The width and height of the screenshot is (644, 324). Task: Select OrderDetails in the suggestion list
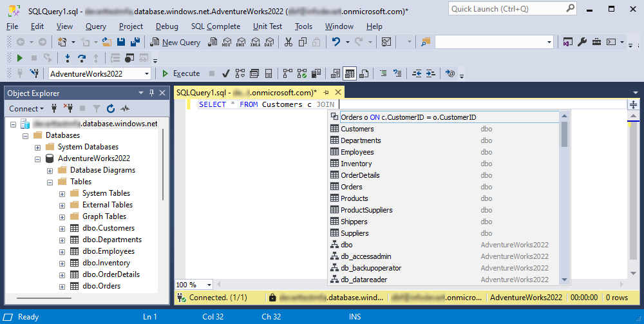click(x=444, y=175)
